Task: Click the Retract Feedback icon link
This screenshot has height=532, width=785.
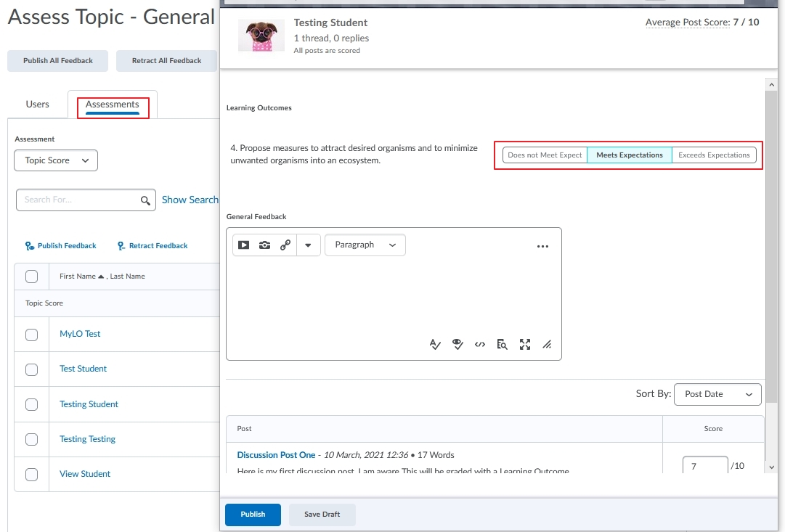Action: click(152, 246)
